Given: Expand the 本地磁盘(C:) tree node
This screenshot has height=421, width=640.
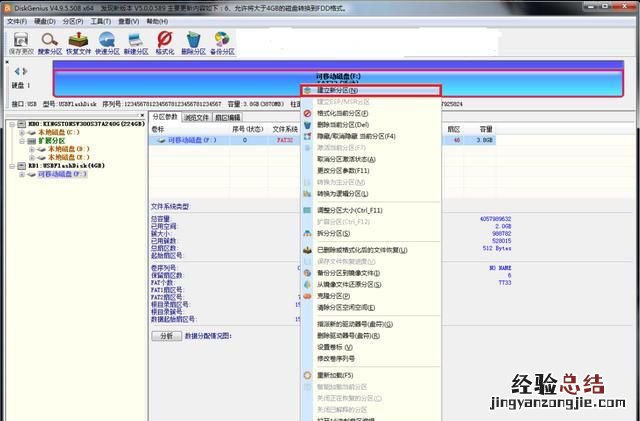Looking at the screenshot, I should click(x=19, y=133).
